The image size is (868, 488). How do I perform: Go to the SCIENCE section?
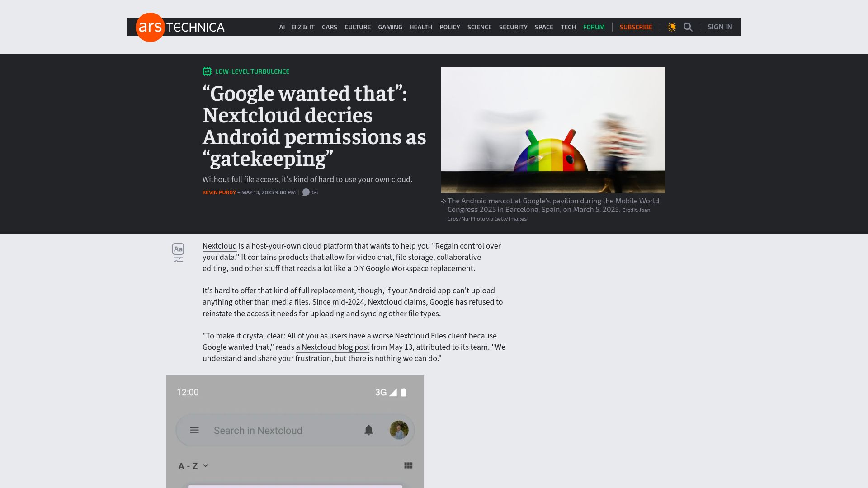(480, 27)
